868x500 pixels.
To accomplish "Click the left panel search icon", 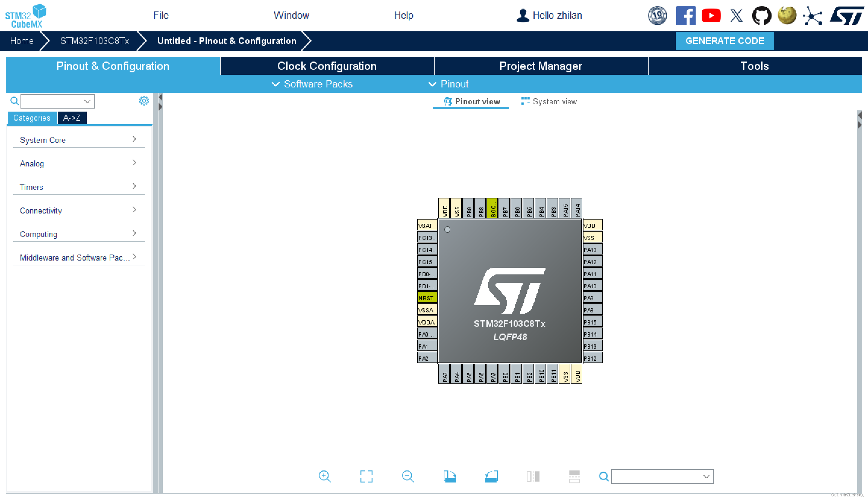I will [x=14, y=101].
